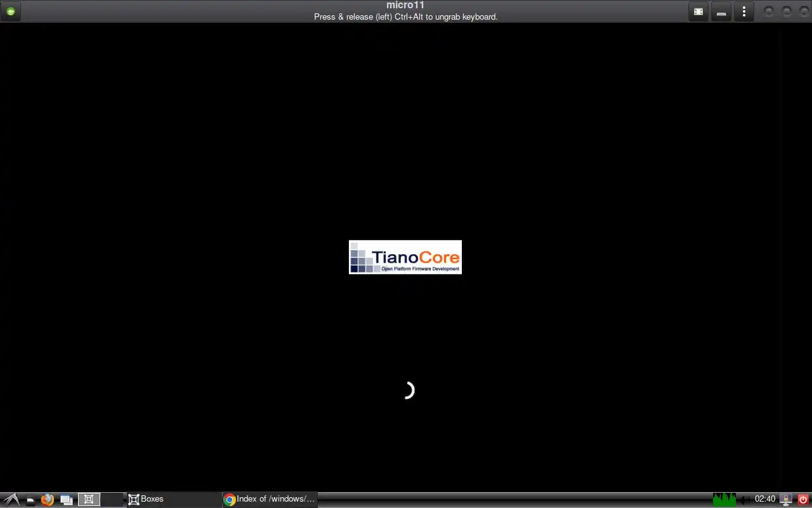
Task: Switch to the second workspace in the pager
Action: tap(112, 500)
